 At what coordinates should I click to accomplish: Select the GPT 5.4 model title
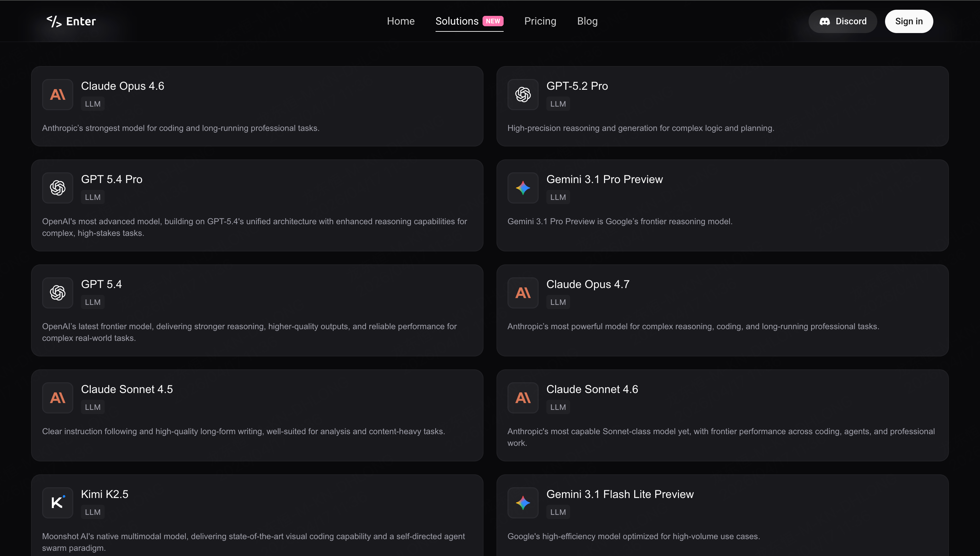101,284
